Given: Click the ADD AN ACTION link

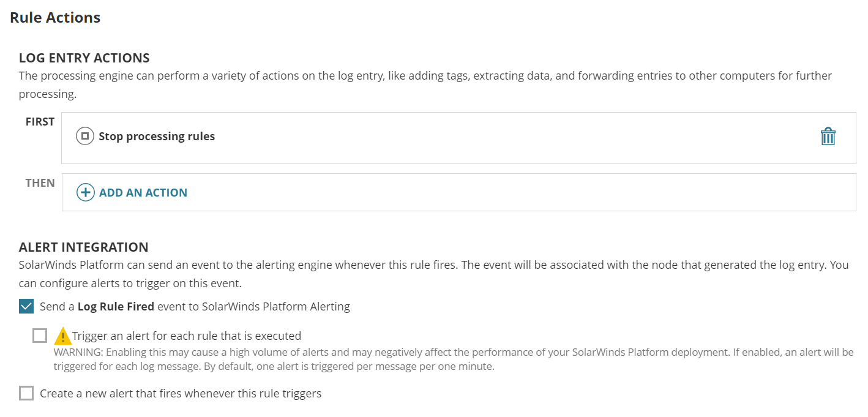Looking at the screenshot, I should (143, 192).
